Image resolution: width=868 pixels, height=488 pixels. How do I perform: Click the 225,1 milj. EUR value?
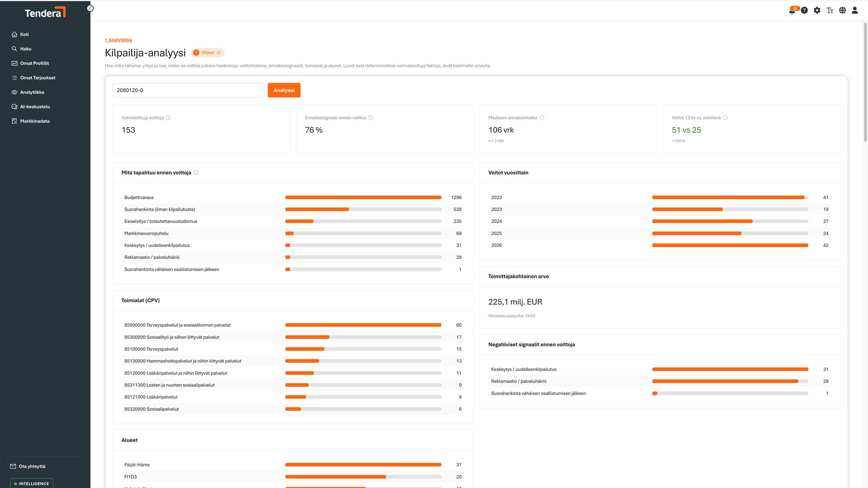click(515, 302)
